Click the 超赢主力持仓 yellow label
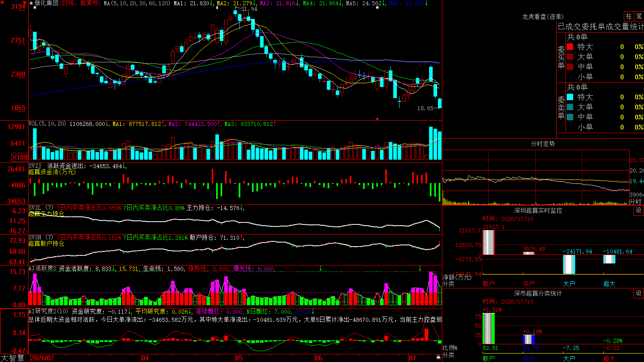 pos(46,214)
